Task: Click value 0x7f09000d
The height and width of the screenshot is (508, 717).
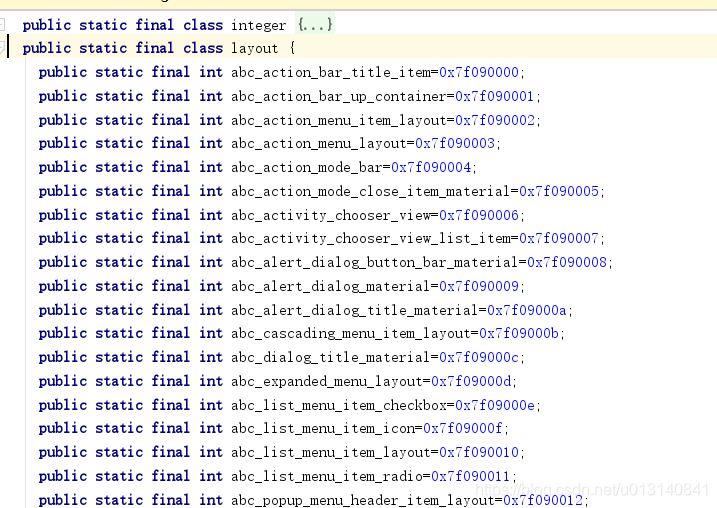Action: click(471, 381)
